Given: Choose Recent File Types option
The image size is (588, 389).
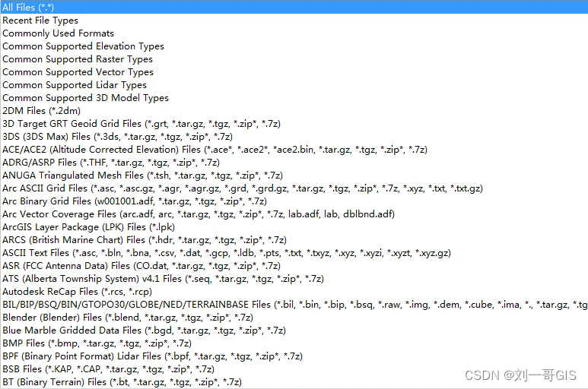Looking at the screenshot, I should click(x=294, y=21).
